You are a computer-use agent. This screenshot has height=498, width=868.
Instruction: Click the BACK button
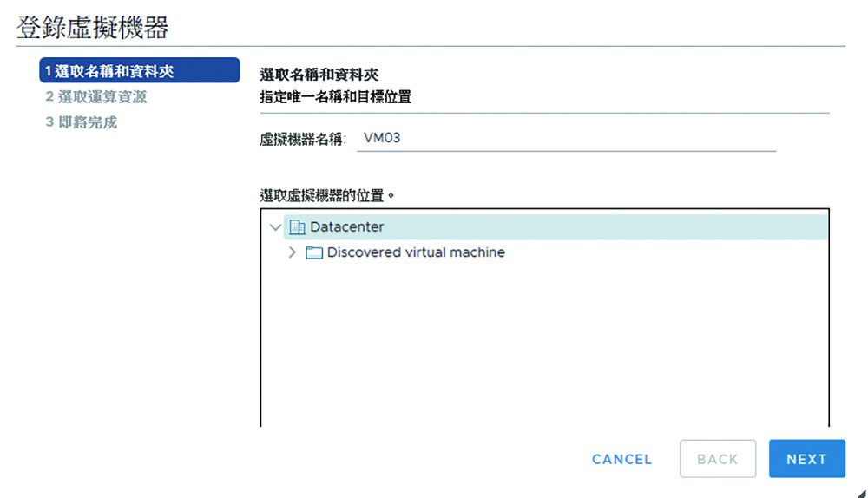718,459
